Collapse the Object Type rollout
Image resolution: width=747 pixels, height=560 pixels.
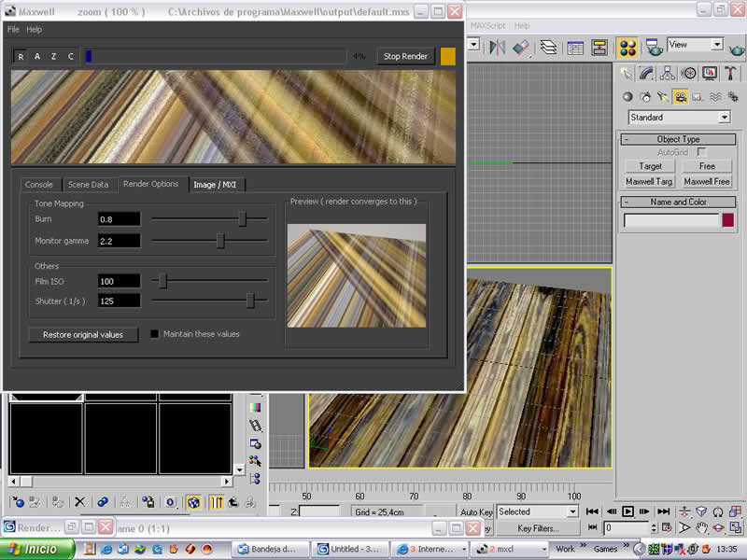point(678,139)
